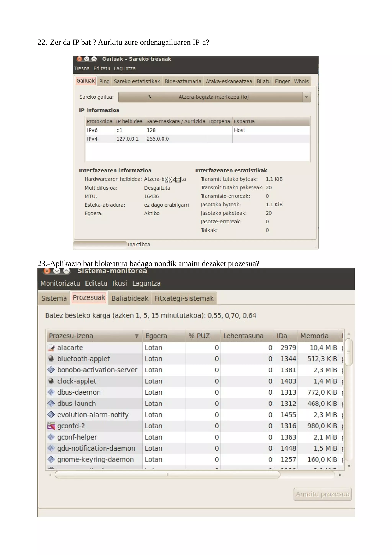
Task: Click the dbus-launch process icon
Action: coord(51,404)
